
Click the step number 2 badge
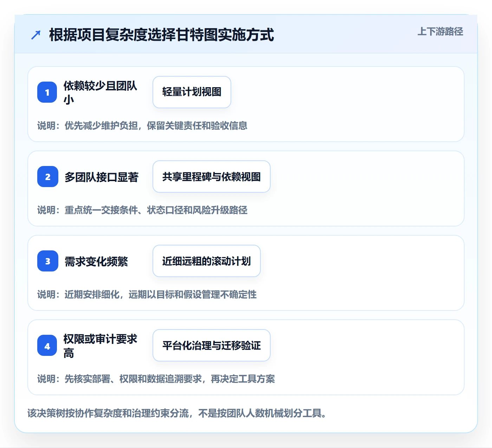coord(48,177)
